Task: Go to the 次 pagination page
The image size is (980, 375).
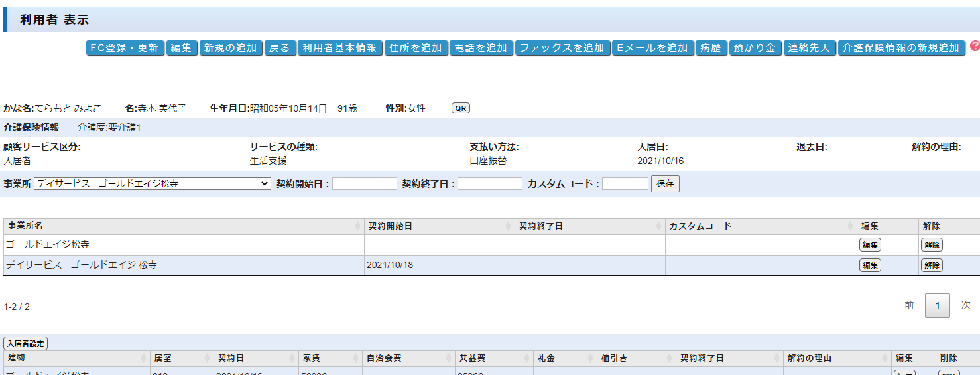Action: click(965, 305)
